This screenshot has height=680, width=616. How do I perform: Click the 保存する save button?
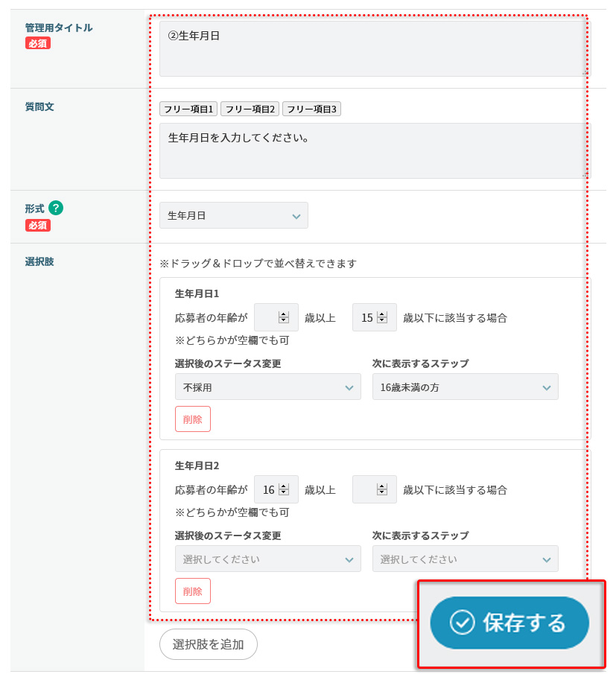click(x=509, y=623)
